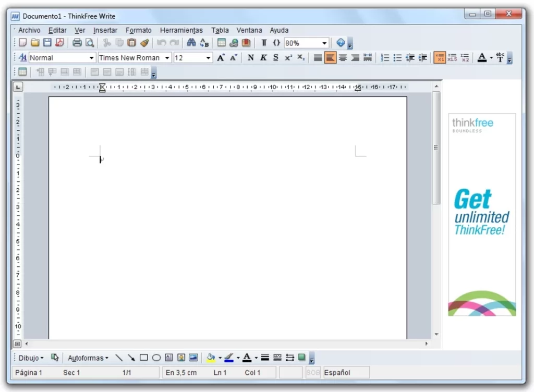Open the Insertar menu
This screenshot has height=392, width=534.
pyautogui.click(x=105, y=30)
